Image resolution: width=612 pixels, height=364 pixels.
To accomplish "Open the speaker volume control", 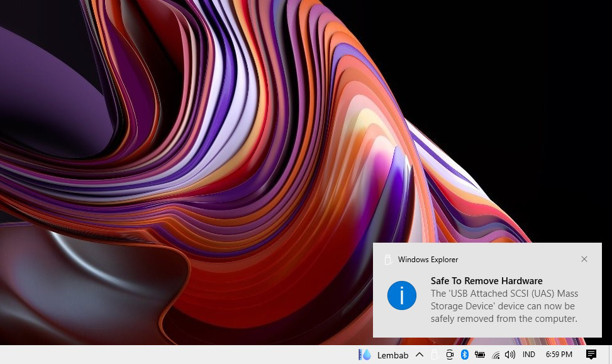I will pos(510,355).
